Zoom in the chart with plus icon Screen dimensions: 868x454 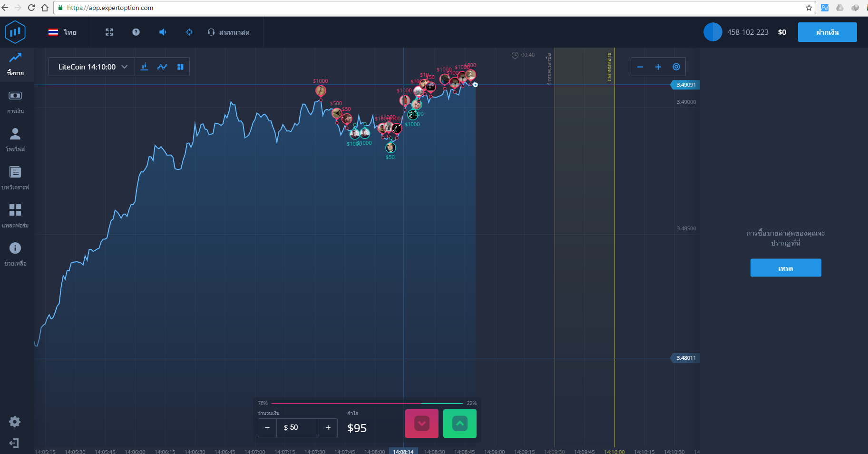coord(658,67)
